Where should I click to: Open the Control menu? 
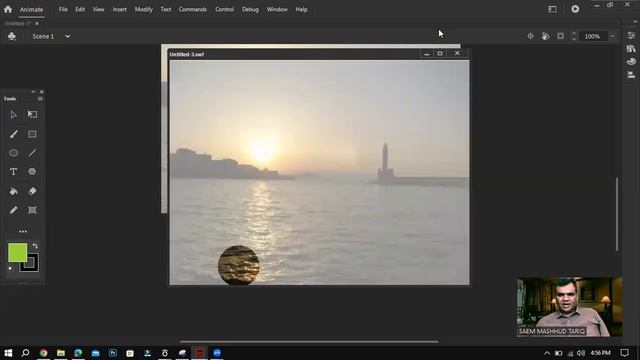pos(224,9)
